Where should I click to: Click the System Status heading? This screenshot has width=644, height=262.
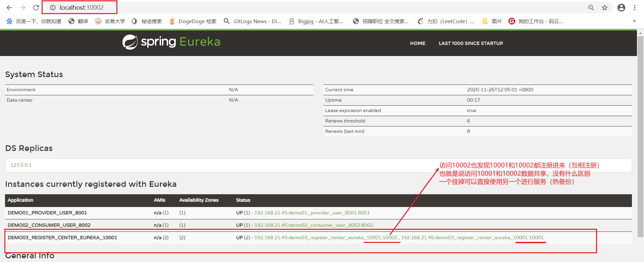coord(34,74)
